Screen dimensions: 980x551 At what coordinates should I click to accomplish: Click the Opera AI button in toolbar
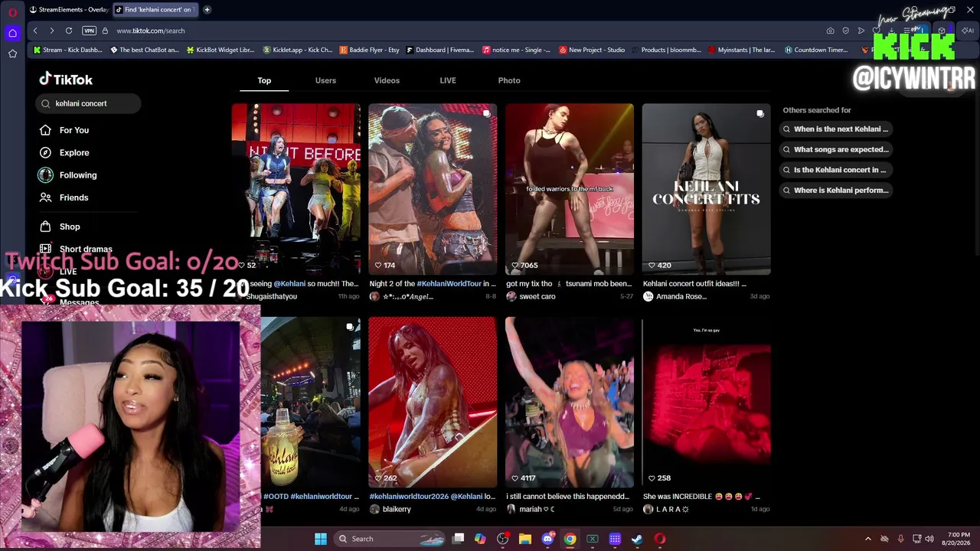pyautogui.click(x=968, y=31)
